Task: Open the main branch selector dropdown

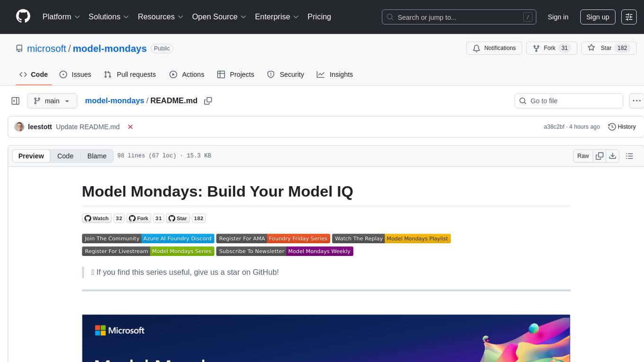Action: (52, 101)
